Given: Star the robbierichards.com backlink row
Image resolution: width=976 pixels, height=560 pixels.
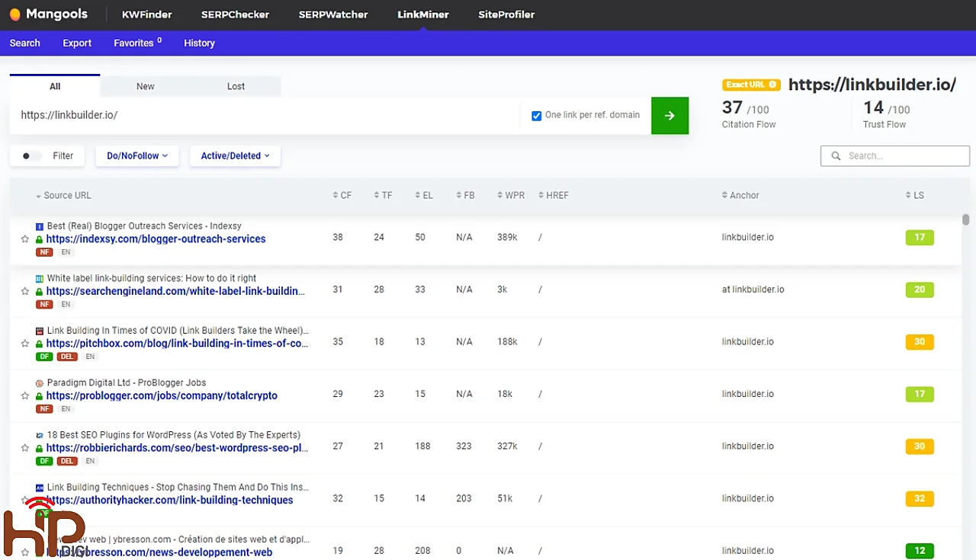Looking at the screenshot, I should [25, 448].
